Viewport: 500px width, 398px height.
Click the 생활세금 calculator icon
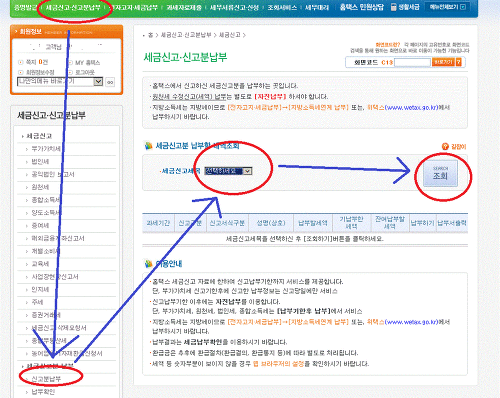394,7
